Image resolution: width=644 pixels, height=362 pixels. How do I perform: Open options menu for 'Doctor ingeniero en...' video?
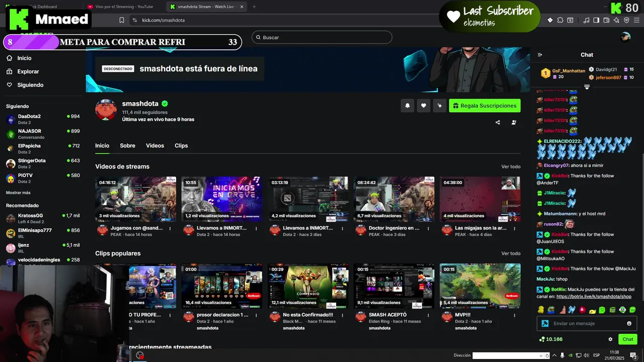tap(429, 228)
